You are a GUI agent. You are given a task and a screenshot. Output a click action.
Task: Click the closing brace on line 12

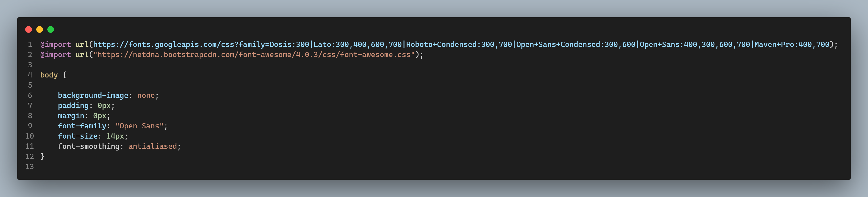click(x=42, y=156)
